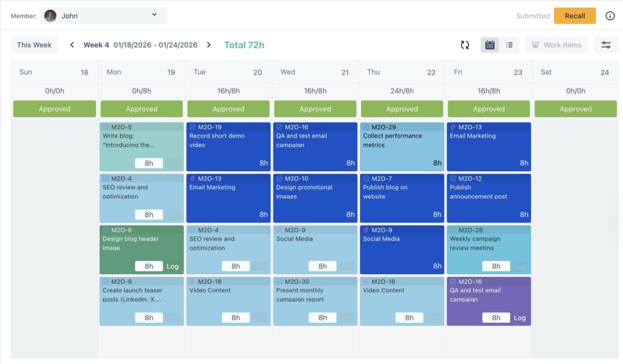
Task: Click the Recall button
Action: [574, 16]
